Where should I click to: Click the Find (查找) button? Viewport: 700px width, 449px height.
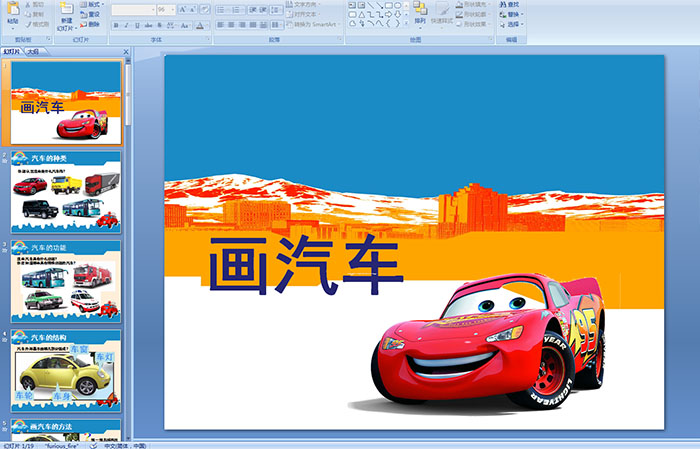509,4
